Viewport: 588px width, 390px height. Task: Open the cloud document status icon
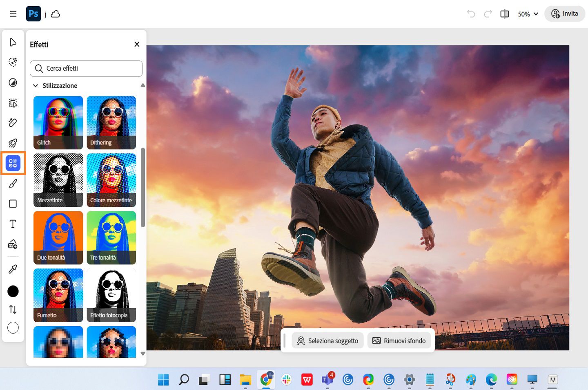pos(56,14)
